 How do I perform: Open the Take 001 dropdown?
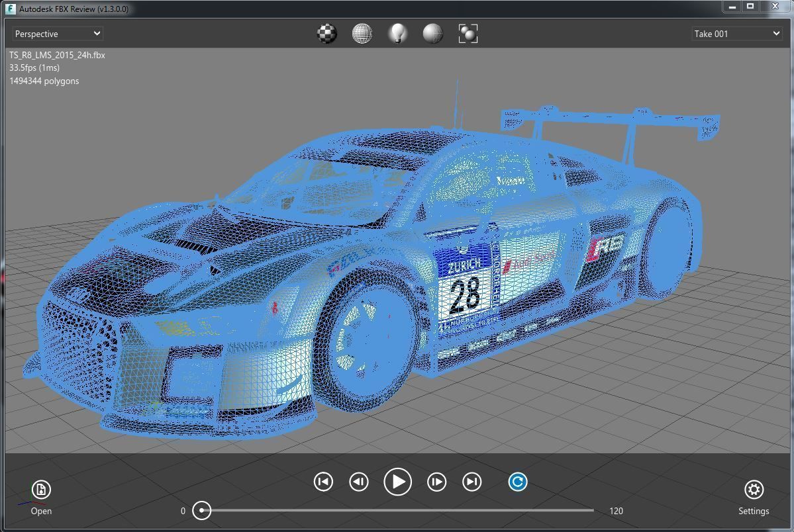pyautogui.click(x=736, y=33)
